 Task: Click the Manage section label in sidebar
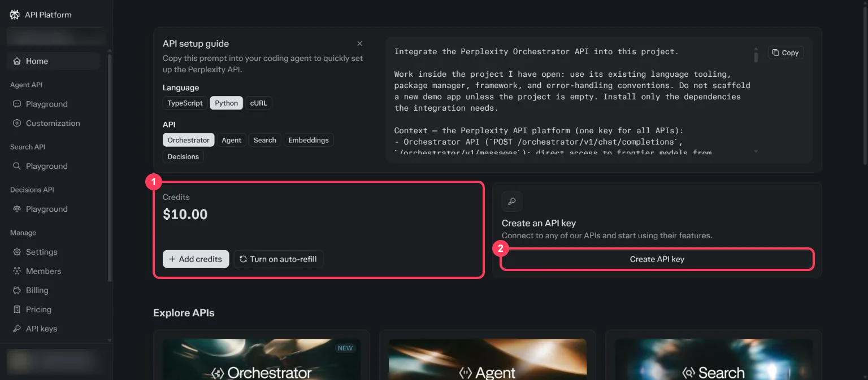[x=23, y=233]
